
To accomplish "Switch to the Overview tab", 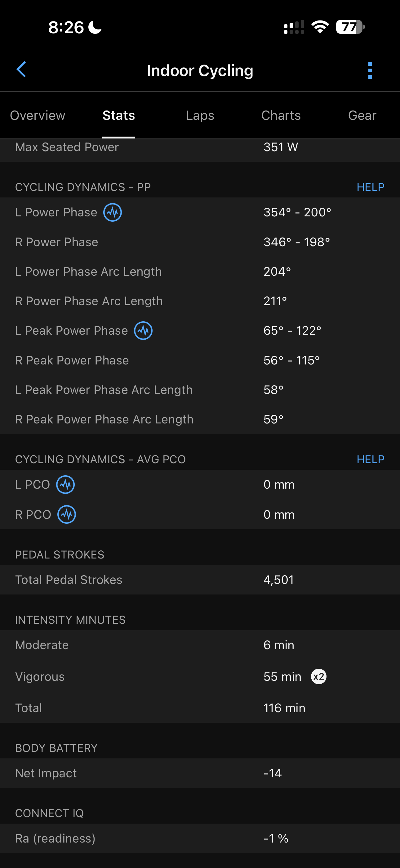I will [38, 115].
